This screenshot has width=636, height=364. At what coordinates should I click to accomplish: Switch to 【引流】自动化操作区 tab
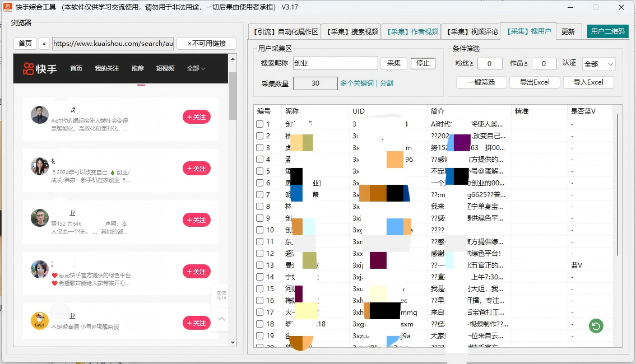click(285, 31)
